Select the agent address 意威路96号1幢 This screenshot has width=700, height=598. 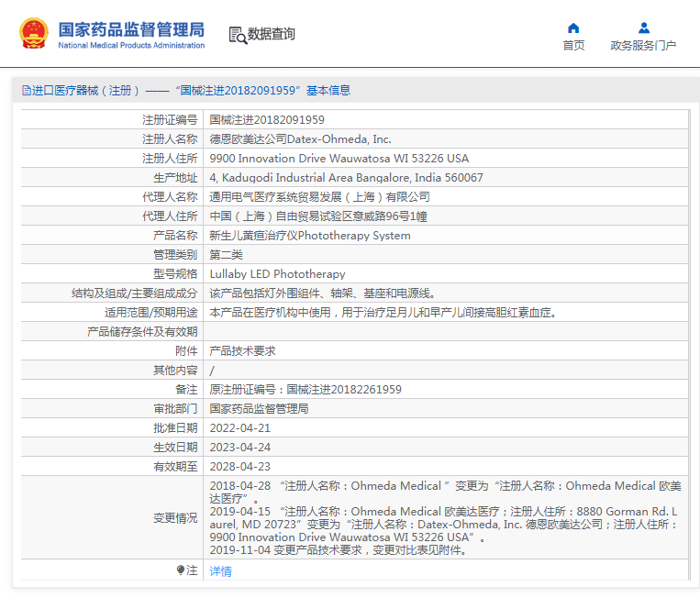[x=318, y=216]
